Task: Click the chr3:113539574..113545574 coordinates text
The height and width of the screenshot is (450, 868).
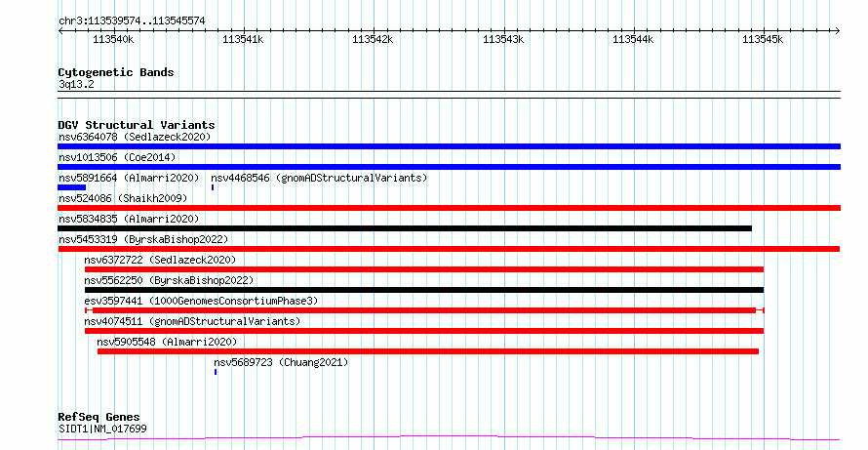Action: tap(132, 21)
